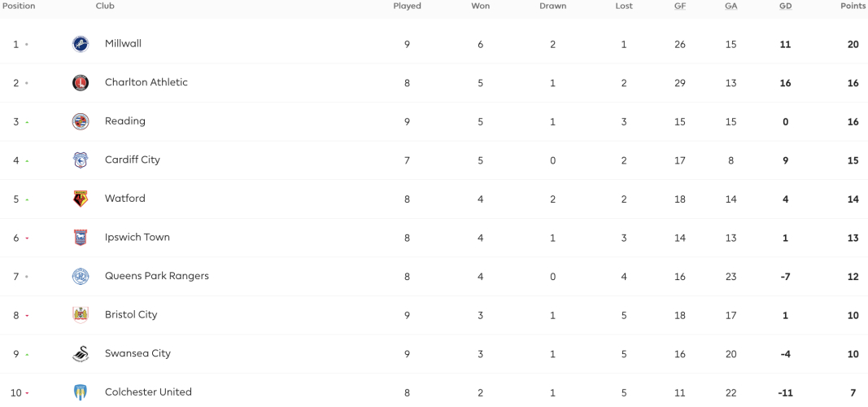This screenshot has height=407, width=868.
Task: Click the Ipswich Town club badge
Action: (x=81, y=238)
